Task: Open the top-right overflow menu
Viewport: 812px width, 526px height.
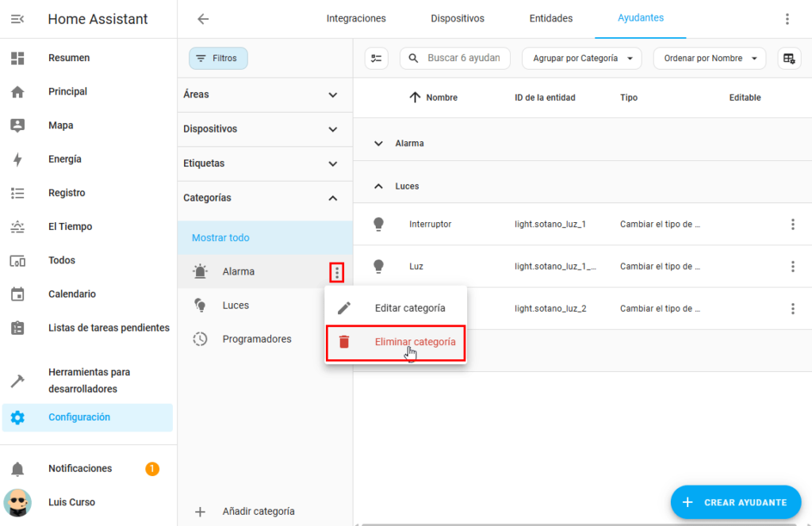Action: 787,19
